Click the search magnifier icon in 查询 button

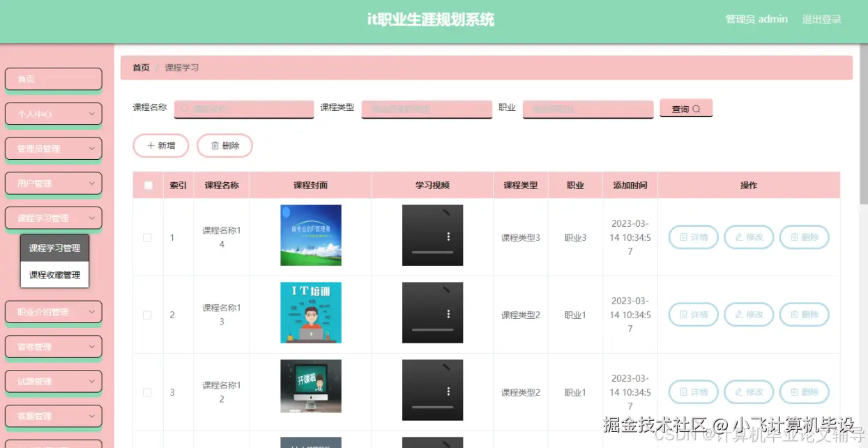696,109
